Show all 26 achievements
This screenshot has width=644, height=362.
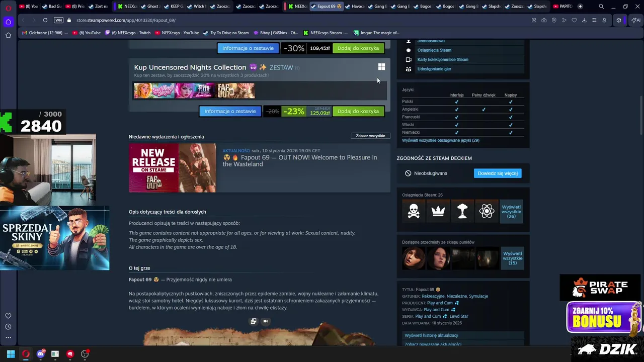click(512, 212)
